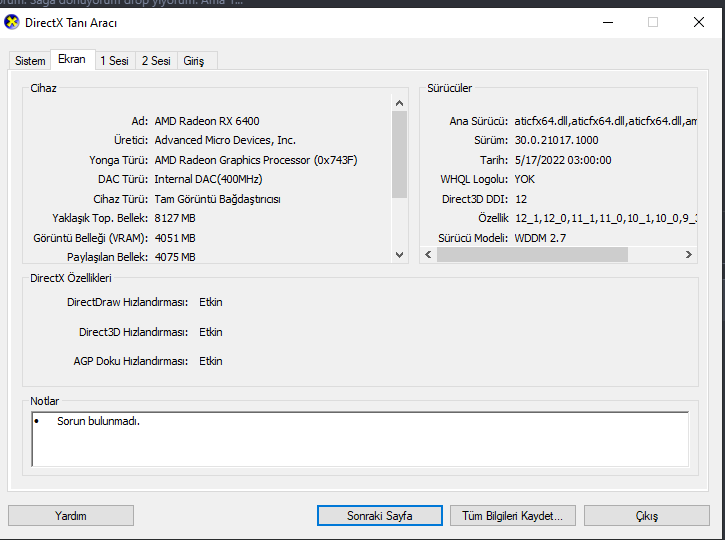Close the DirectX Tanı Aracı window
This screenshot has height=540, width=725.
(x=699, y=22)
